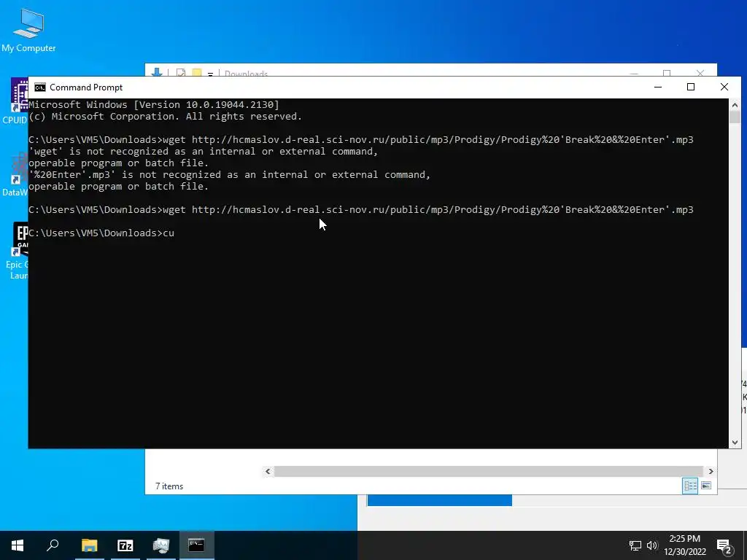Click the Command Prompt window title text

coord(86,87)
